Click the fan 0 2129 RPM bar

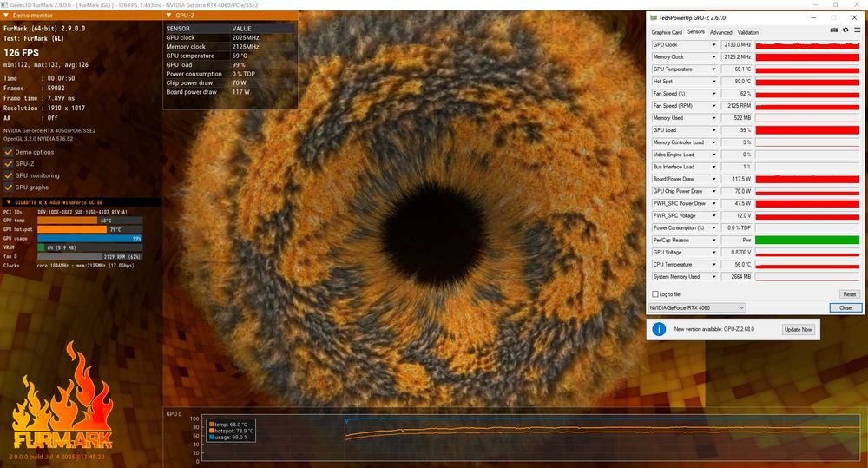coord(89,256)
